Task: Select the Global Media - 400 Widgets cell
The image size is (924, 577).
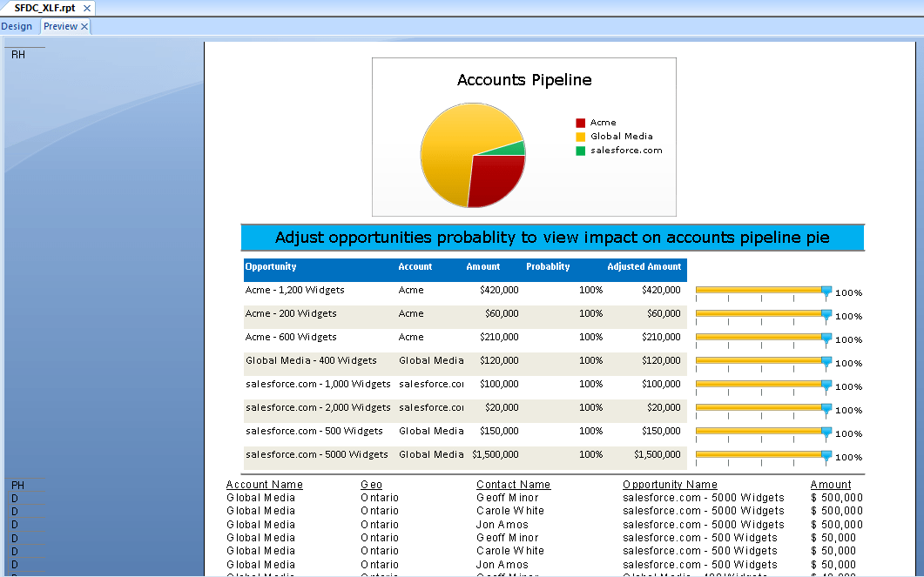Action: 311,361
